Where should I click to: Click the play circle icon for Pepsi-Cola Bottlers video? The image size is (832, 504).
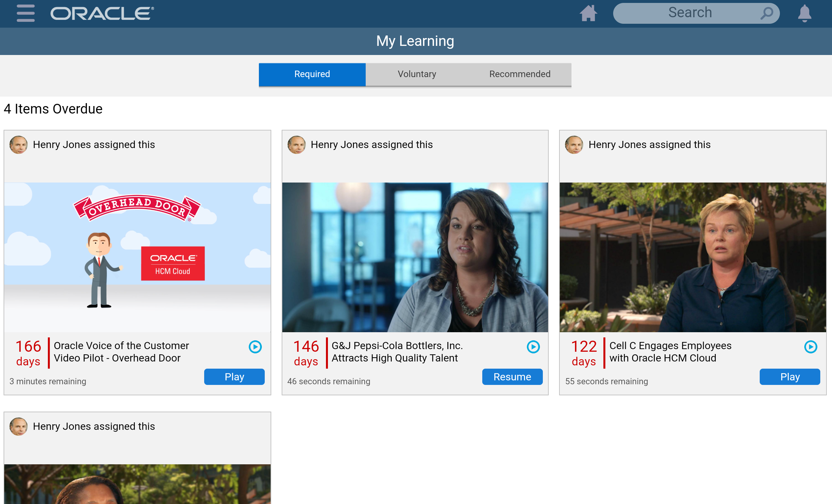[x=533, y=347]
